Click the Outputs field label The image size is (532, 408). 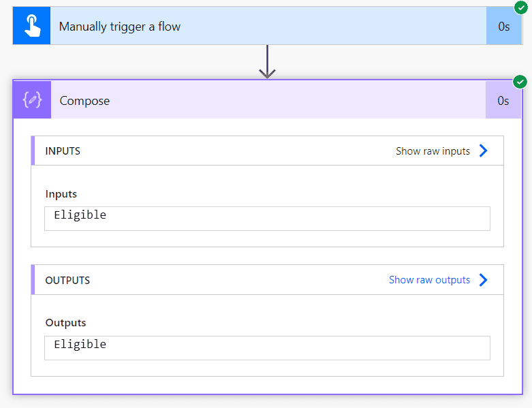pyautogui.click(x=65, y=323)
